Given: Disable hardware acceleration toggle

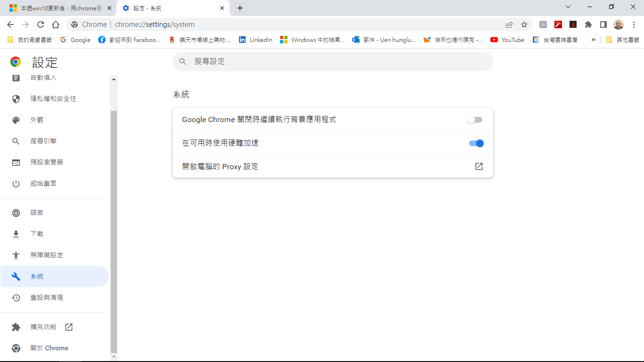Looking at the screenshot, I should pos(476,143).
